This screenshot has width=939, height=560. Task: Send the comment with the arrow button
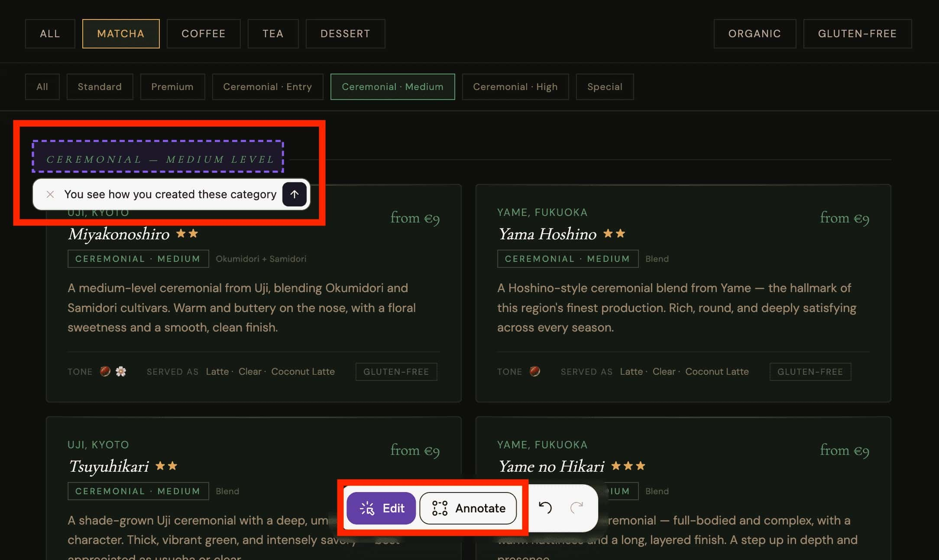[x=295, y=194]
